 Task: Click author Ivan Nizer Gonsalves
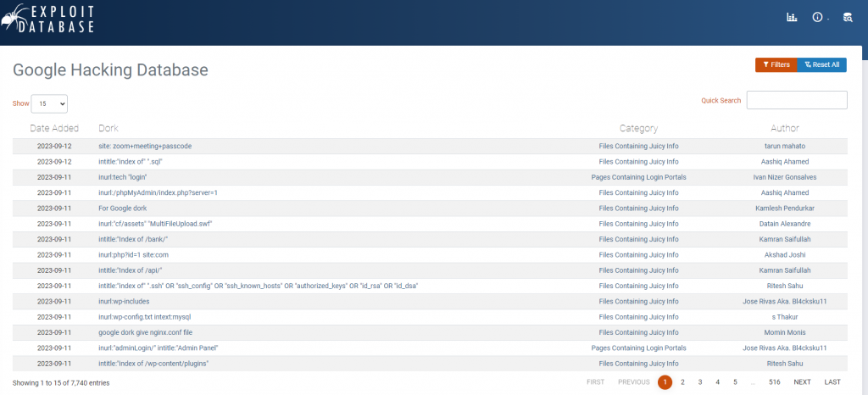click(x=785, y=177)
